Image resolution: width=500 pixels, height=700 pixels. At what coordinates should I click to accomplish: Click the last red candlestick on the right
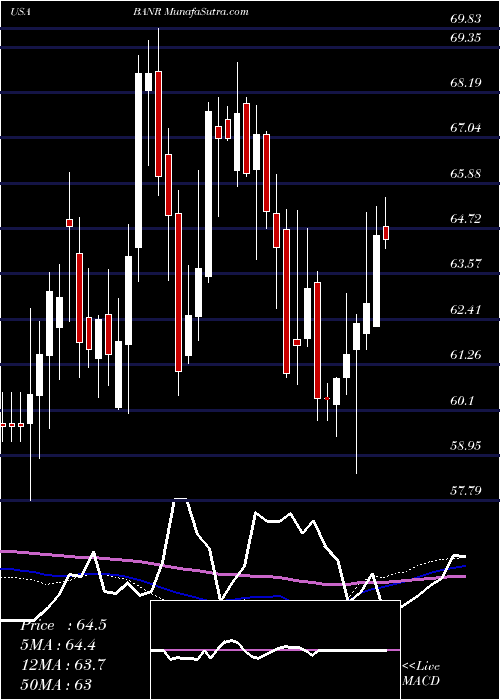(x=386, y=233)
